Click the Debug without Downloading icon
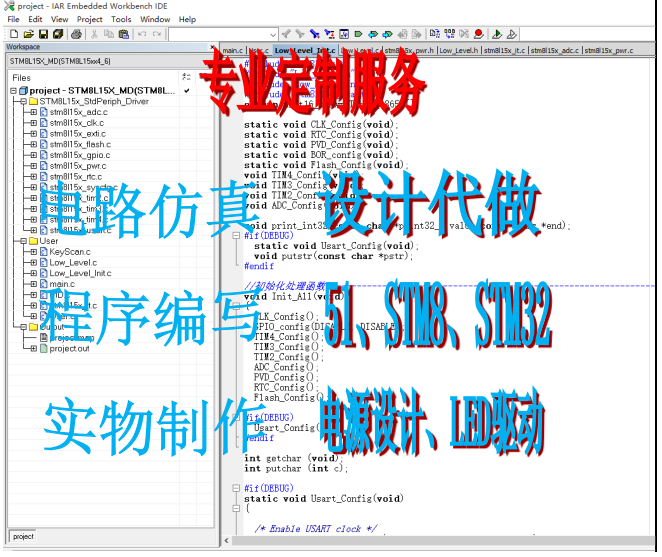662x557 pixels. coord(512,34)
